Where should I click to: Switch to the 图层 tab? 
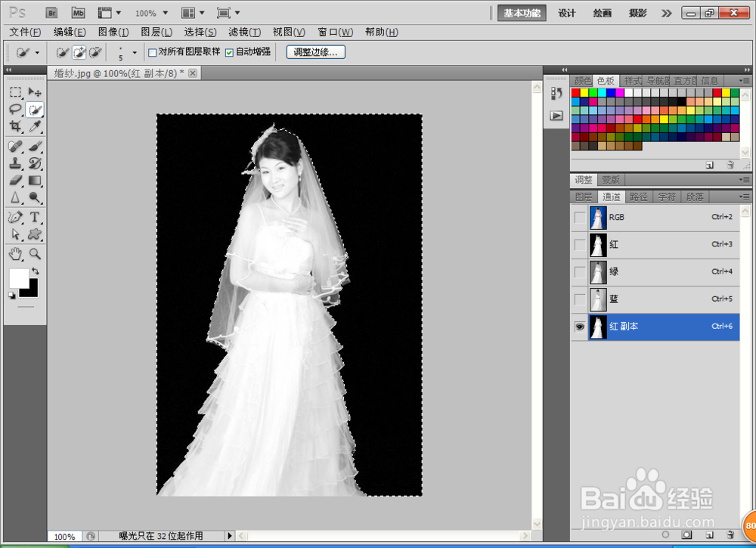point(584,197)
